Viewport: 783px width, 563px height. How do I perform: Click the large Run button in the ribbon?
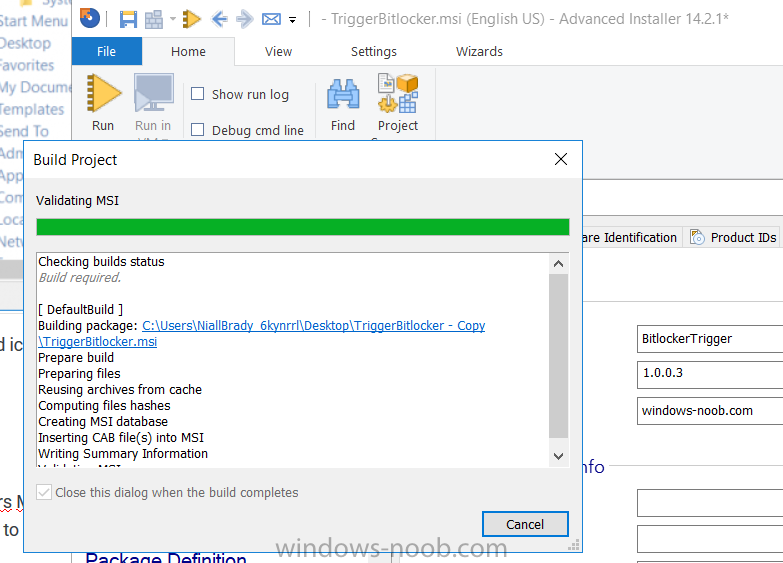click(x=103, y=103)
